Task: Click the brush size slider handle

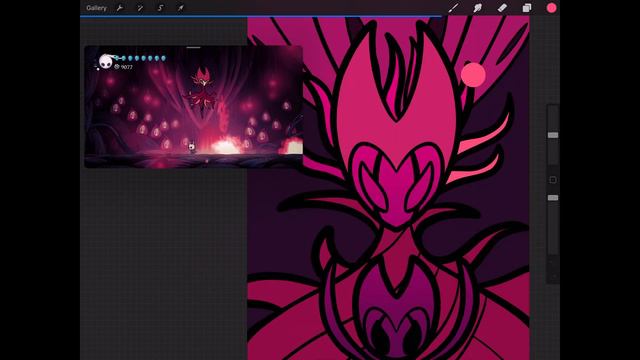Action: [x=553, y=135]
